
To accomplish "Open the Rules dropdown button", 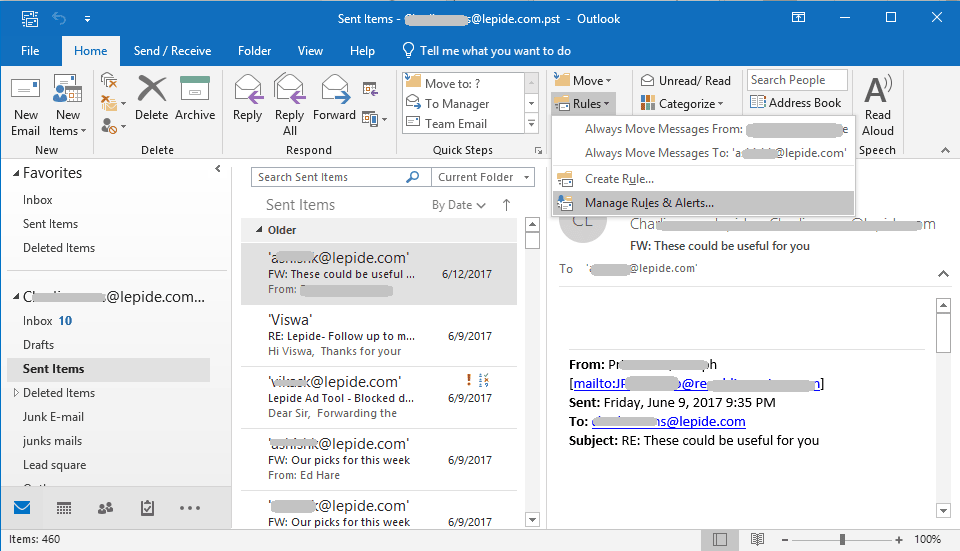I will click(x=583, y=104).
